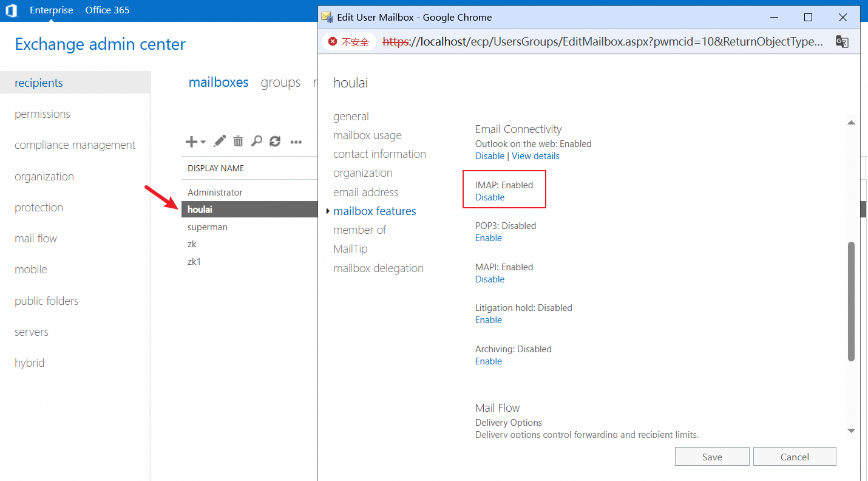Image resolution: width=868 pixels, height=481 pixels.
Task: Open the mailbox delegation page
Action: (x=378, y=268)
